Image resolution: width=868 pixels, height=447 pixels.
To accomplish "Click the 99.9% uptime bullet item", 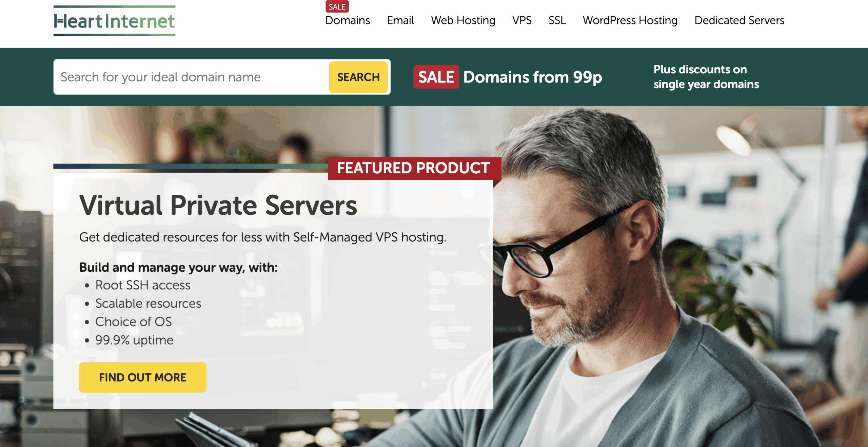I will click(x=134, y=340).
